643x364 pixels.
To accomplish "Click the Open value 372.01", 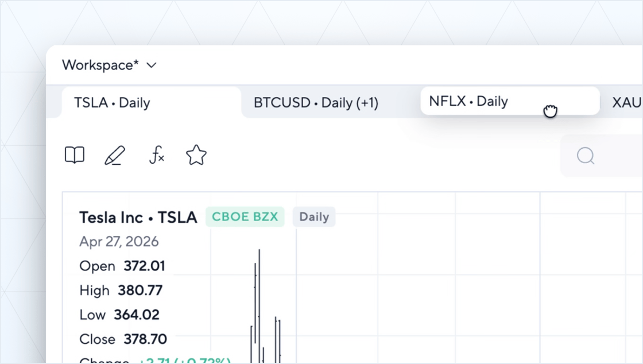I will click(x=144, y=266).
